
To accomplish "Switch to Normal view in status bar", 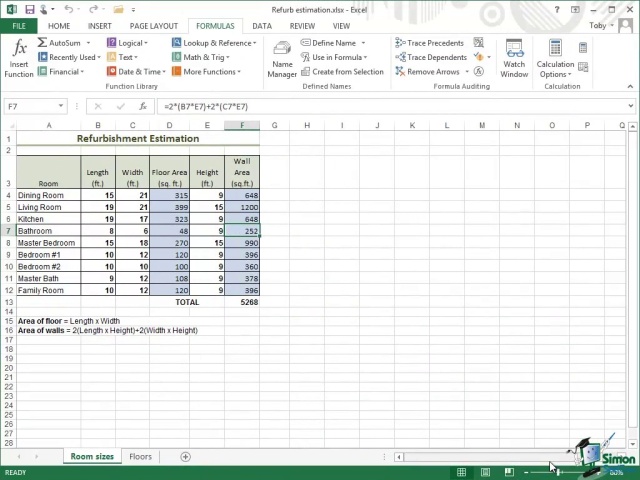I will click(x=461, y=472).
